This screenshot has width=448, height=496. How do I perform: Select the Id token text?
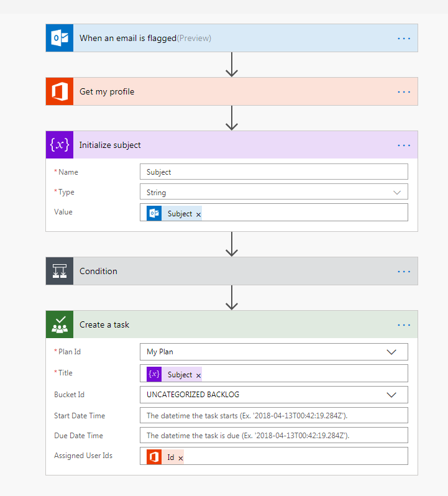tap(171, 457)
